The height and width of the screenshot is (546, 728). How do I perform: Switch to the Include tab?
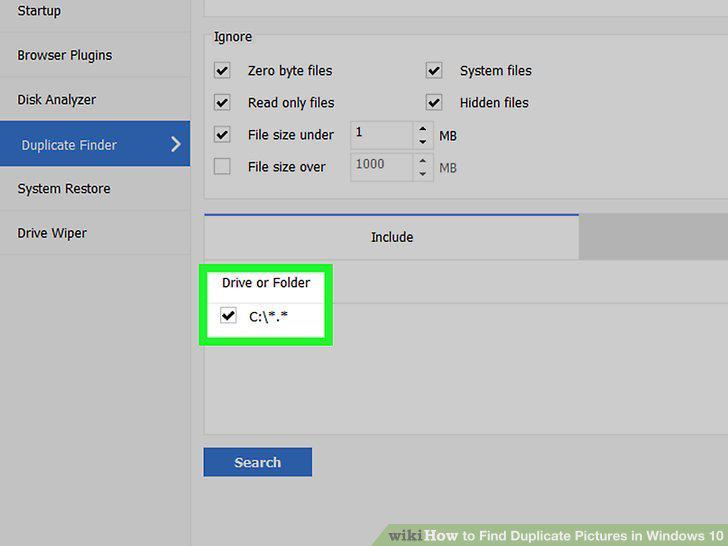(391, 237)
